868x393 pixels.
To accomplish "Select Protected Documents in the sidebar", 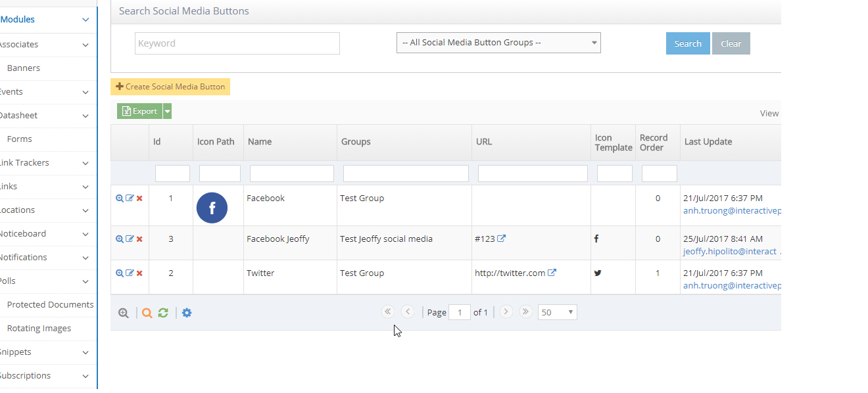I will tap(51, 304).
